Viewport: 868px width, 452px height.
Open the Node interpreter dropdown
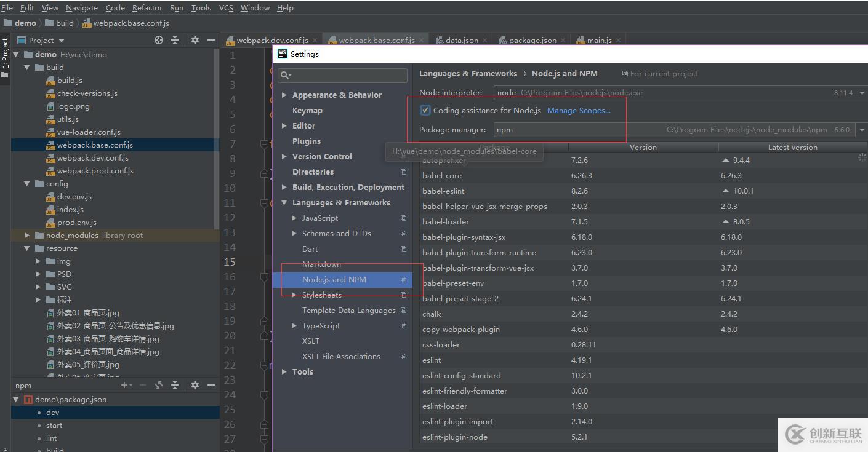(861, 93)
